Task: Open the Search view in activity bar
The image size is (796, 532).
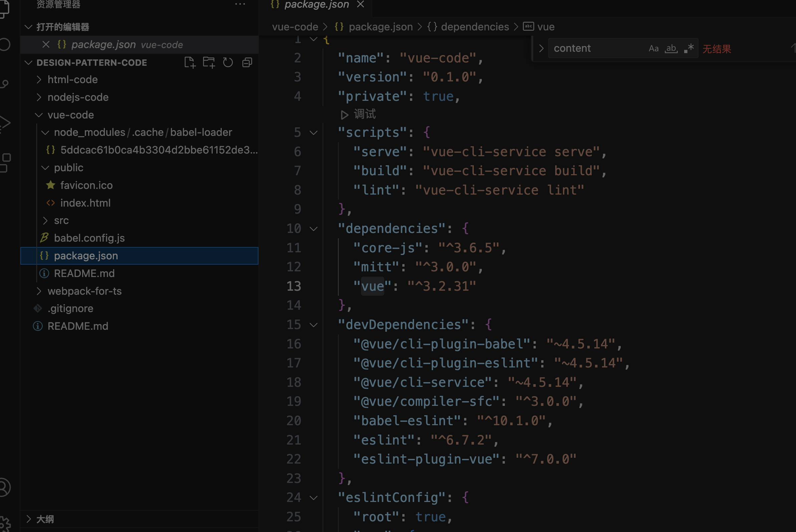Action: click(5, 44)
